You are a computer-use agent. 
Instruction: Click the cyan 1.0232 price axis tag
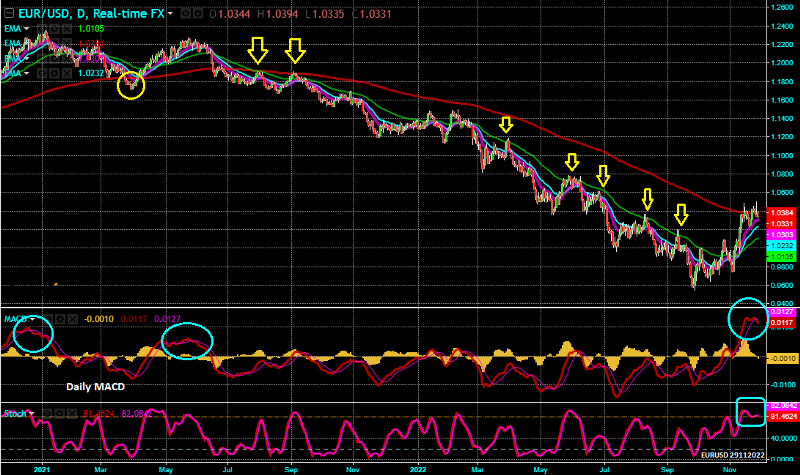781,245
